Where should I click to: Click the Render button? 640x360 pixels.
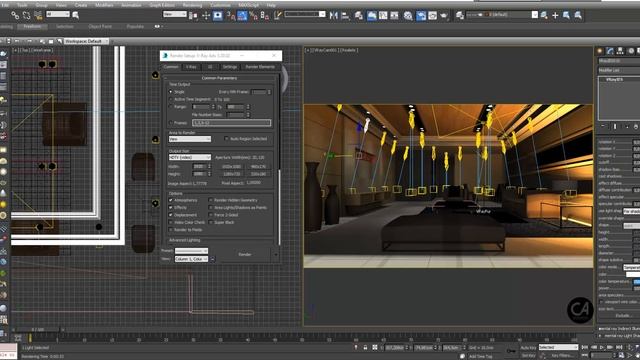pyautogui.click(x=245, y=254)
